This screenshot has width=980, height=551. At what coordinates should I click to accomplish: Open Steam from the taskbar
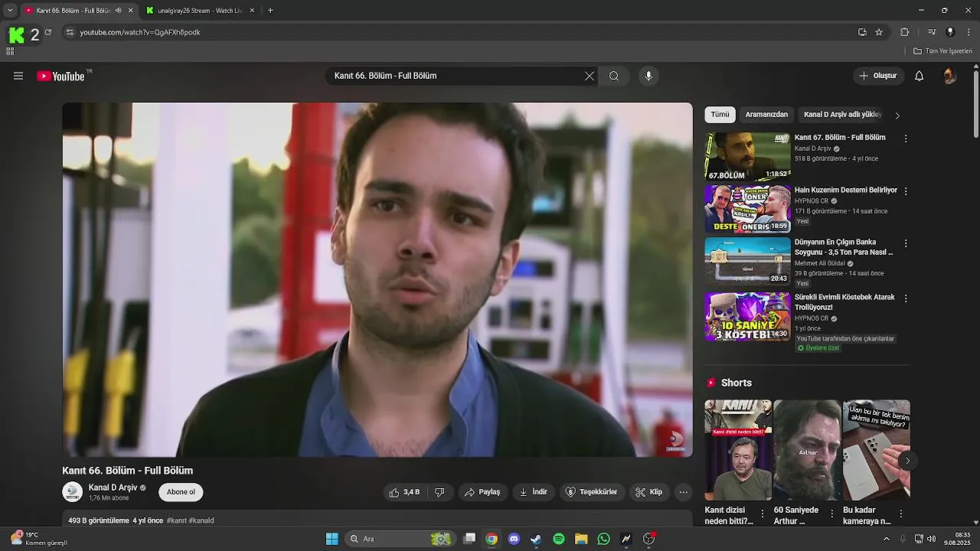tap(536, 539)
